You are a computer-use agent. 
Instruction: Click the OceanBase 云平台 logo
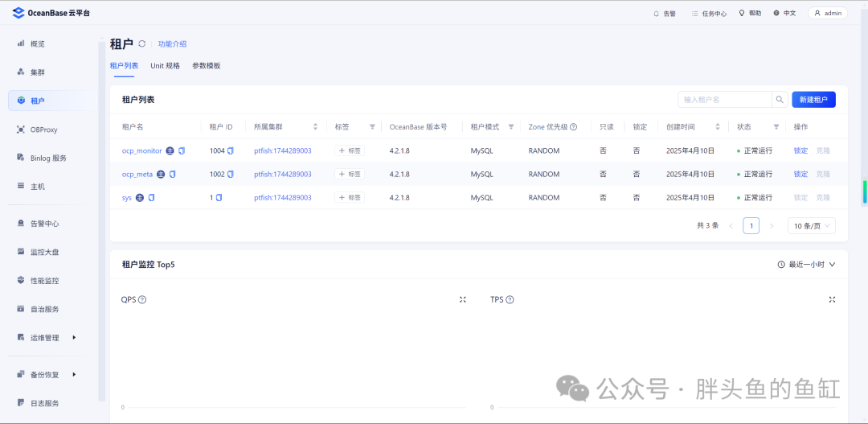click(51, 14)
